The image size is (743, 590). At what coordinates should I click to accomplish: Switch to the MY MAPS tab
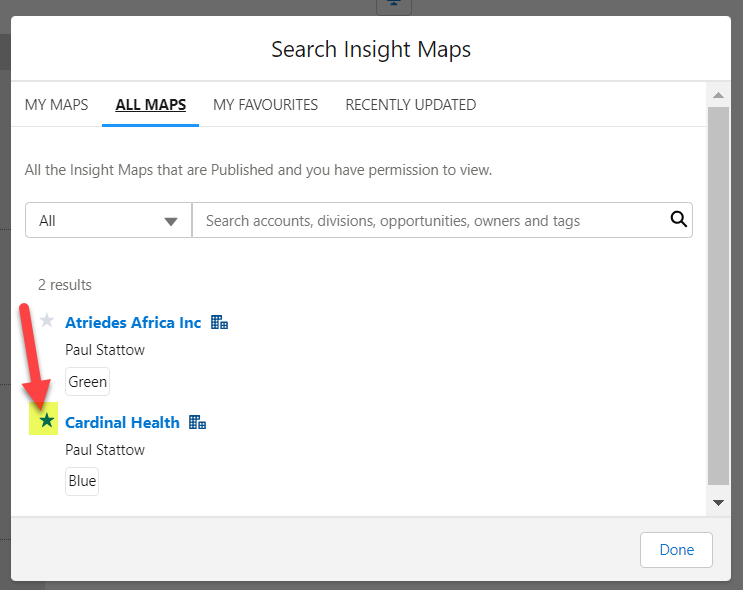pos(56,105)
